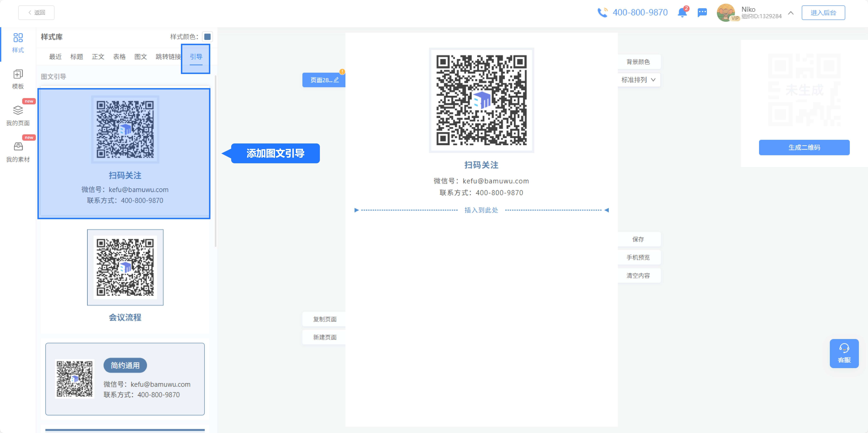Open the 样式颜色 color swatch
This screenshot has width=868, height=433.
coord(208,37)
